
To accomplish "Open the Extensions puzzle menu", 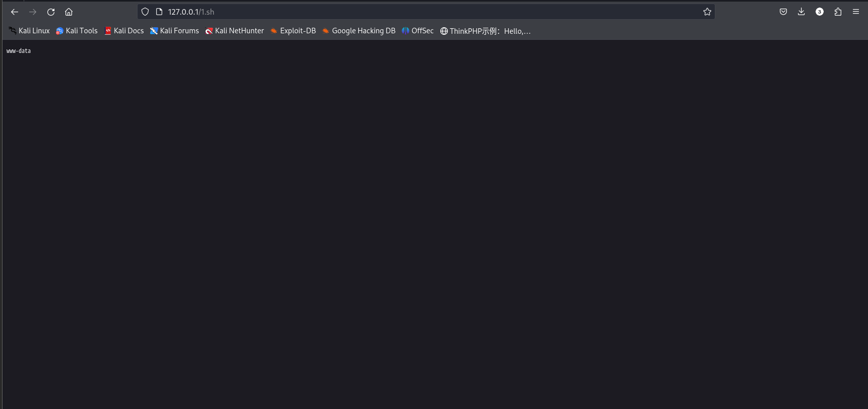I will click(x=838, y=12).
